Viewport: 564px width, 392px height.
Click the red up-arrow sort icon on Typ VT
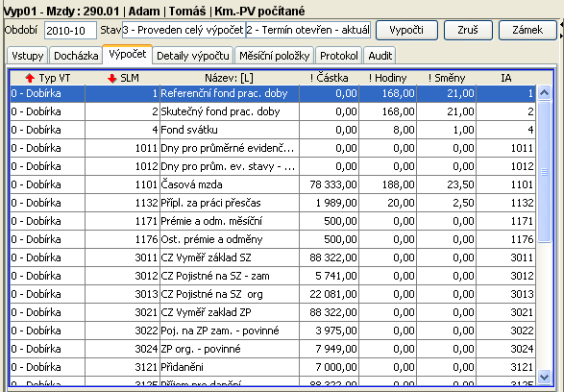pyautogui.click(x=30, y=78)
